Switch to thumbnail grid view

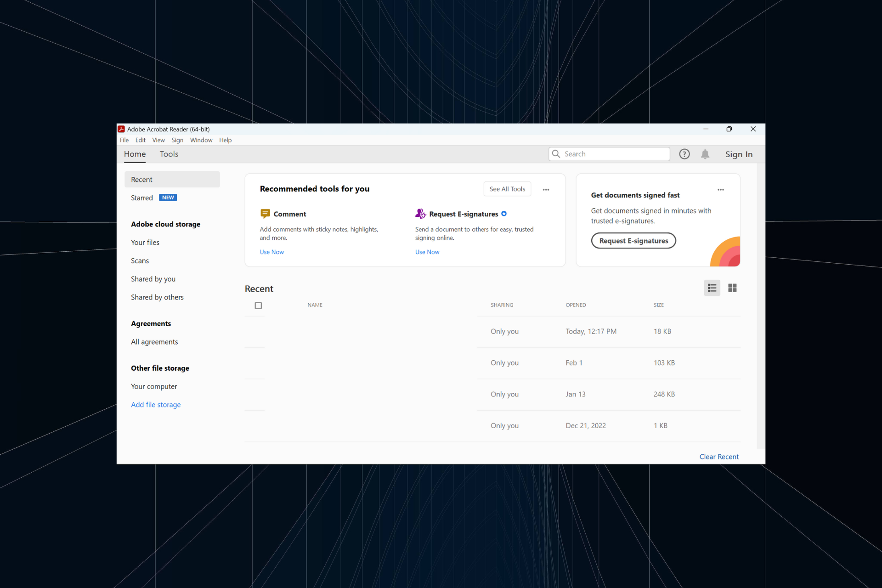point(732,288)
